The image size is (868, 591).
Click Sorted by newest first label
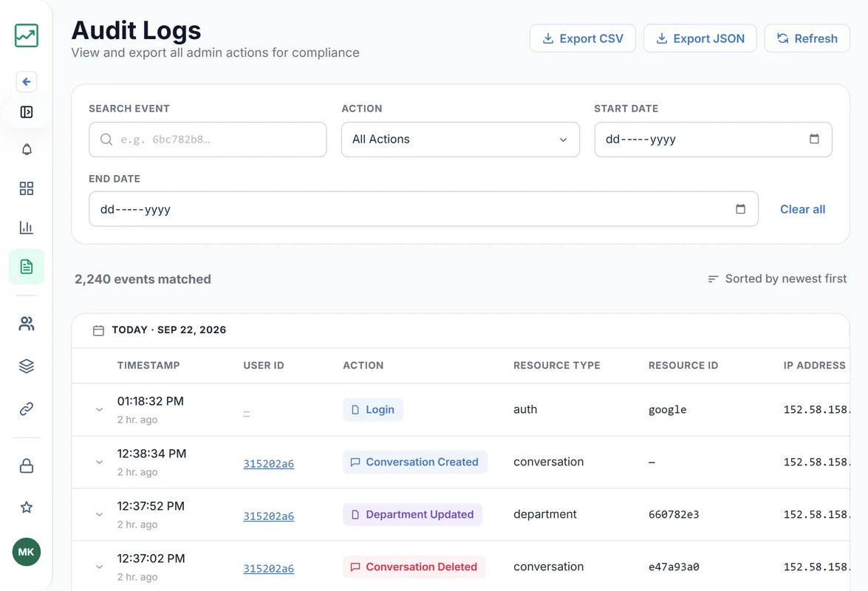coord(785,279)
